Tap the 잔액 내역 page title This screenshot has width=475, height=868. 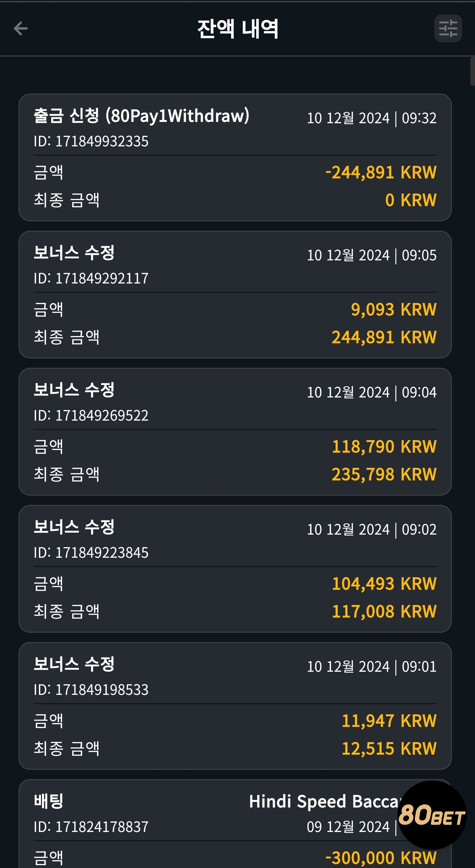point(238,29)
